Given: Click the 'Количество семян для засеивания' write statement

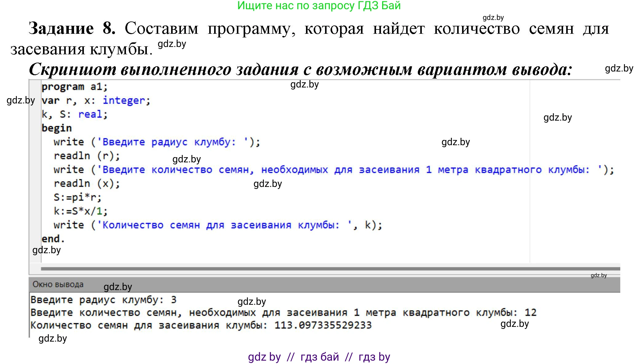Looking at the screenshot, I should pos(218,225).
